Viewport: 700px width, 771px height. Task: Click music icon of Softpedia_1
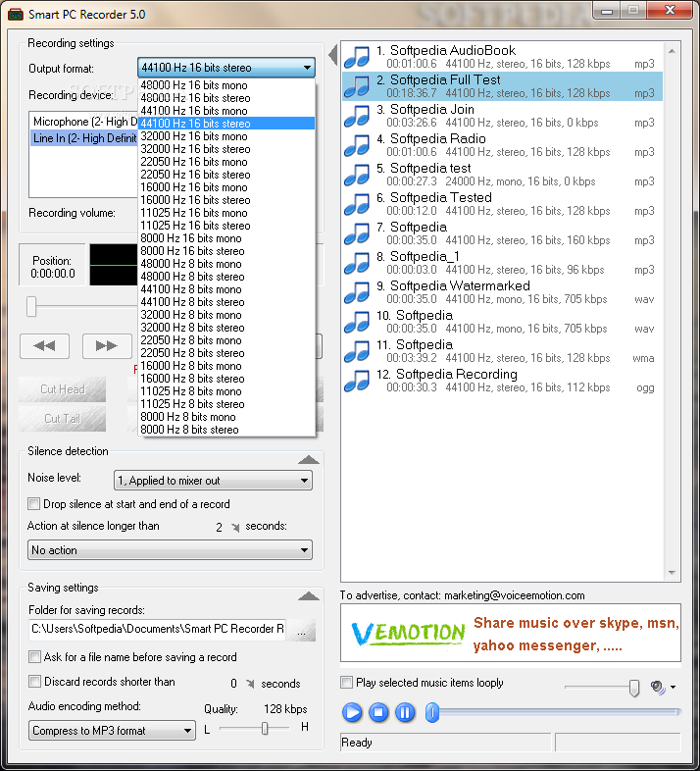point(357,263)
